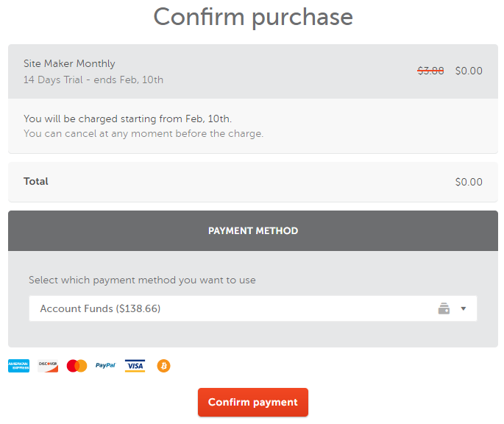Click the 14 Days Trial end date text
This screenshot has height=424, width=504.
click(x=93, y=79)
